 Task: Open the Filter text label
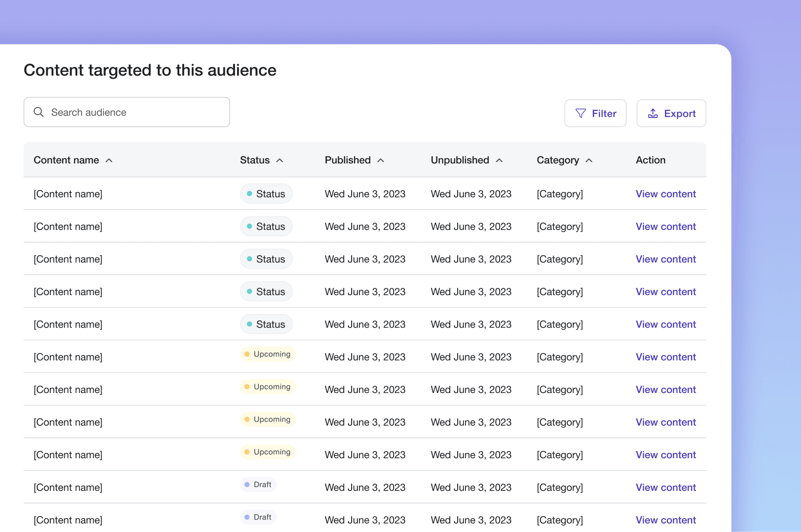[x=604, y=113]
